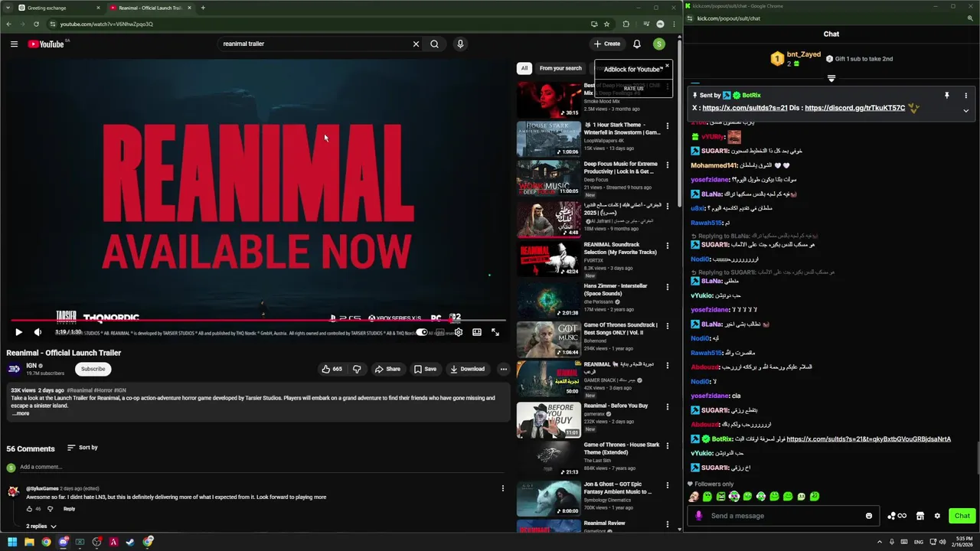Viewport: 980px width, 551px height.
Task: Open options for 'Deep Focus Music' video
Action: pyautogui.click(x=668, y=165)
